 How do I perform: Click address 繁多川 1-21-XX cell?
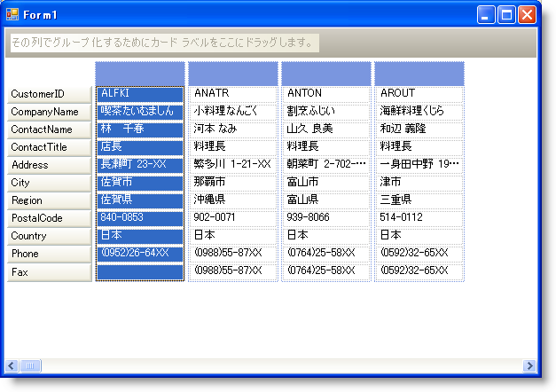pyautogui.click(x=233, y=165)
